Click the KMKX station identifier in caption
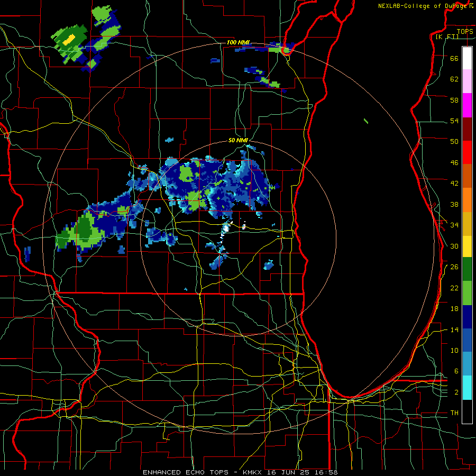The height and width of the screenshot is (476, 476). click(252, 472)
